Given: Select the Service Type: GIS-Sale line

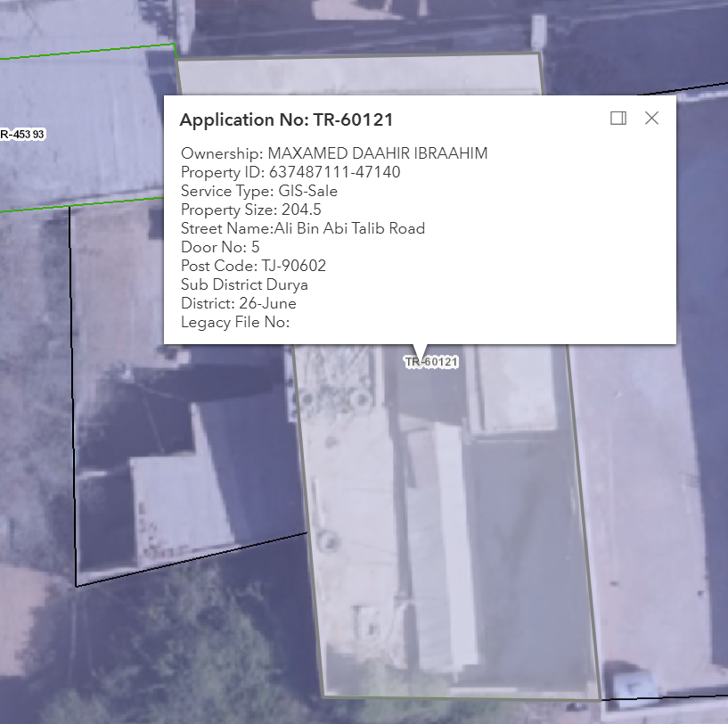Looking at the screenshot, I should coord(259,191).
